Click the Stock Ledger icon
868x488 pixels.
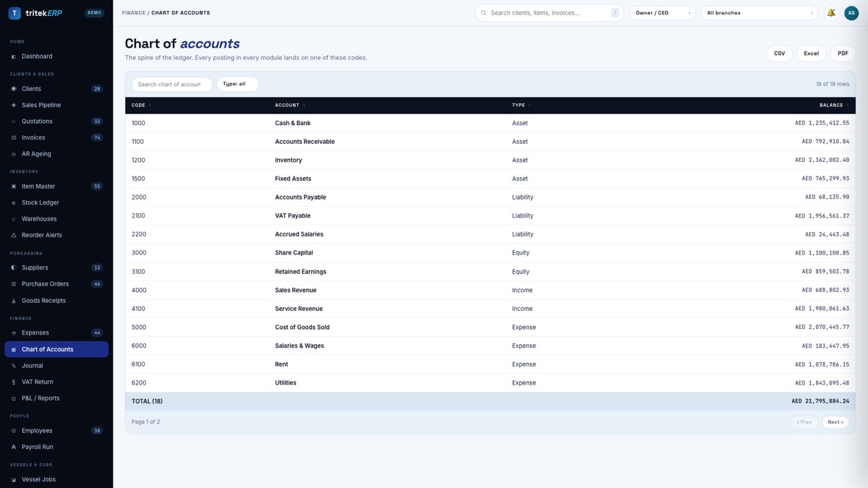point(14,202)
